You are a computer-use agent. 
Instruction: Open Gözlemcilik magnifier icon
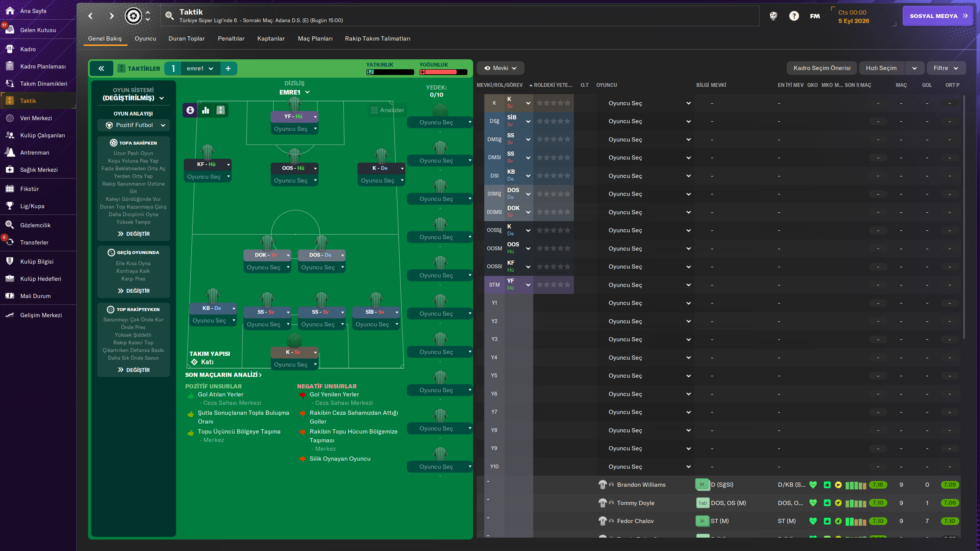10,225
